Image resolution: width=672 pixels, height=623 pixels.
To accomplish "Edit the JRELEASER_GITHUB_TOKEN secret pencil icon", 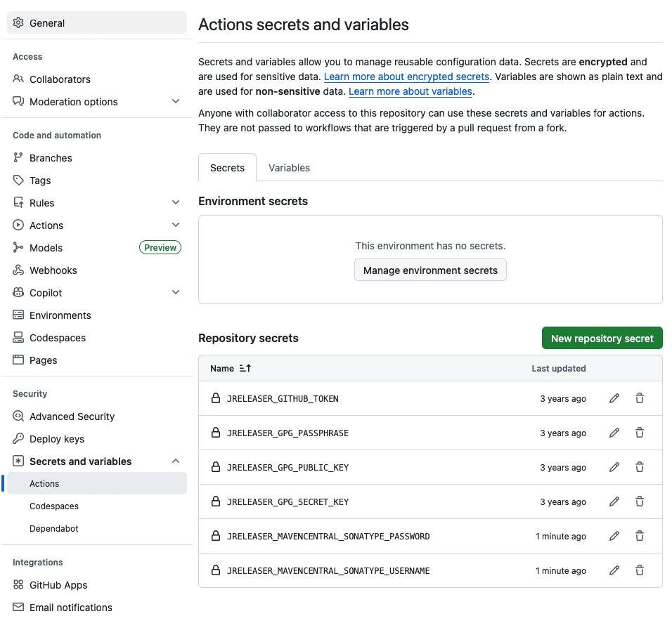I will click(614, 398).
